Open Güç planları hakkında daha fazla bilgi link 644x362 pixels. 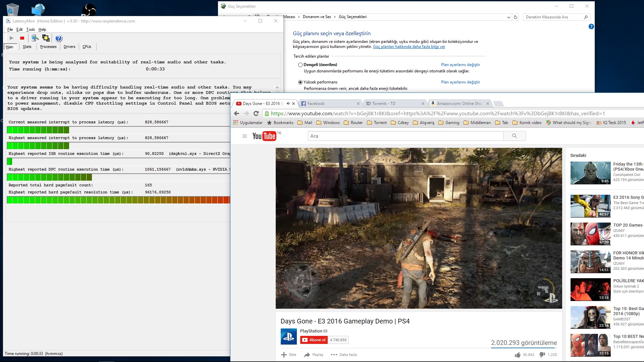click(x=409, y=47)
